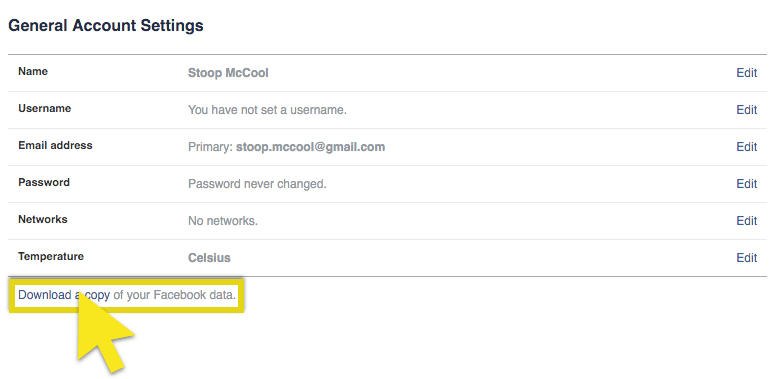Viewport: 782px width, 379px height.
Task: Select the Name row label
Action: pos(33,71)
